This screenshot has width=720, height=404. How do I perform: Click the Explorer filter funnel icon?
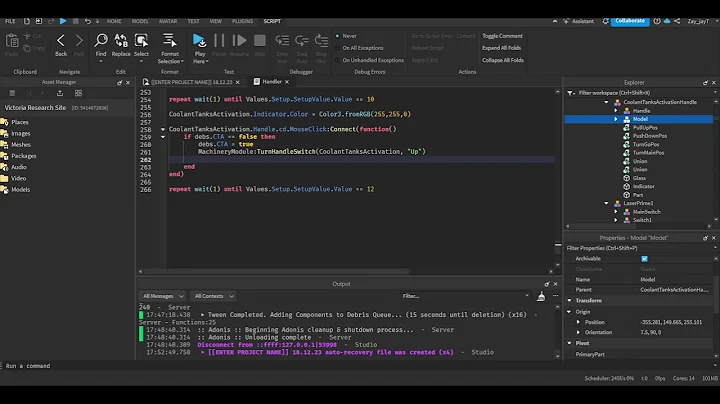point(570,93)
